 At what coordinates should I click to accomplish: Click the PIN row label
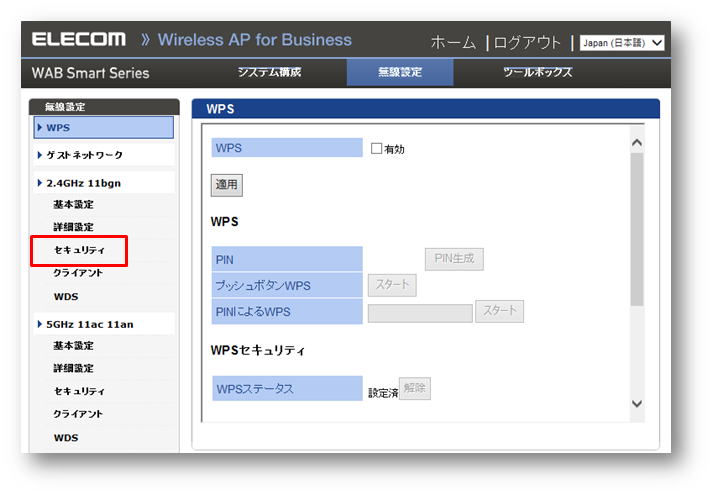click(287, 259)
